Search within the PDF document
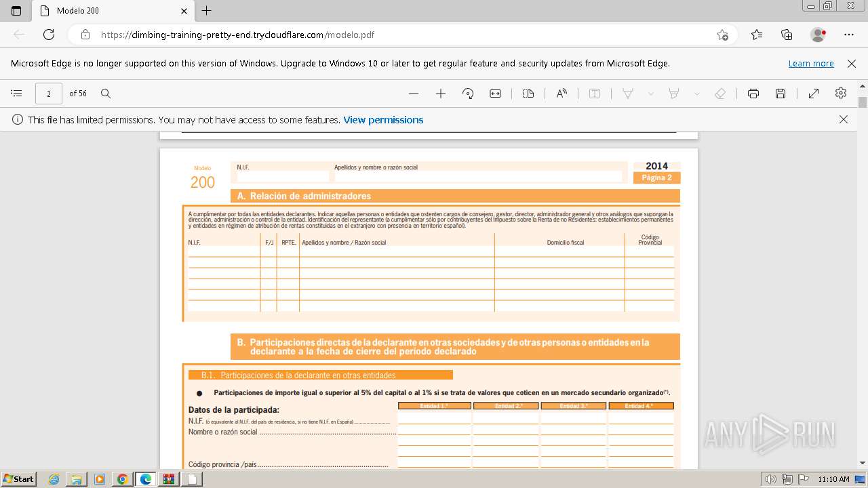The image size is (868, 488). point(106,94)
